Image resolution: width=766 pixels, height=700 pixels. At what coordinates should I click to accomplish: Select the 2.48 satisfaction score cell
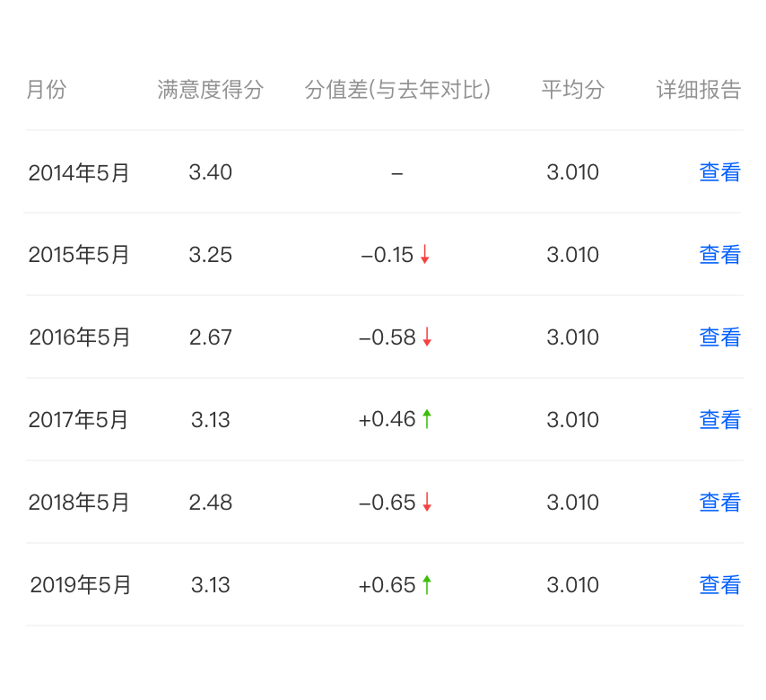211,503
